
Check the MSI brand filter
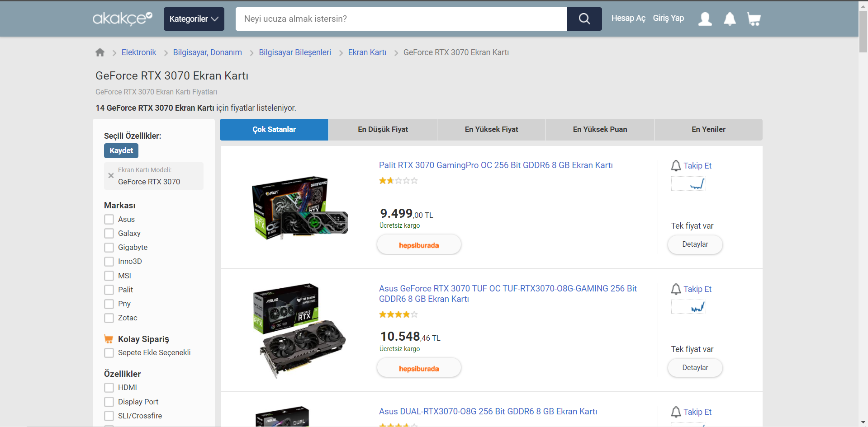pyautogui.click(x=109, y=276)
